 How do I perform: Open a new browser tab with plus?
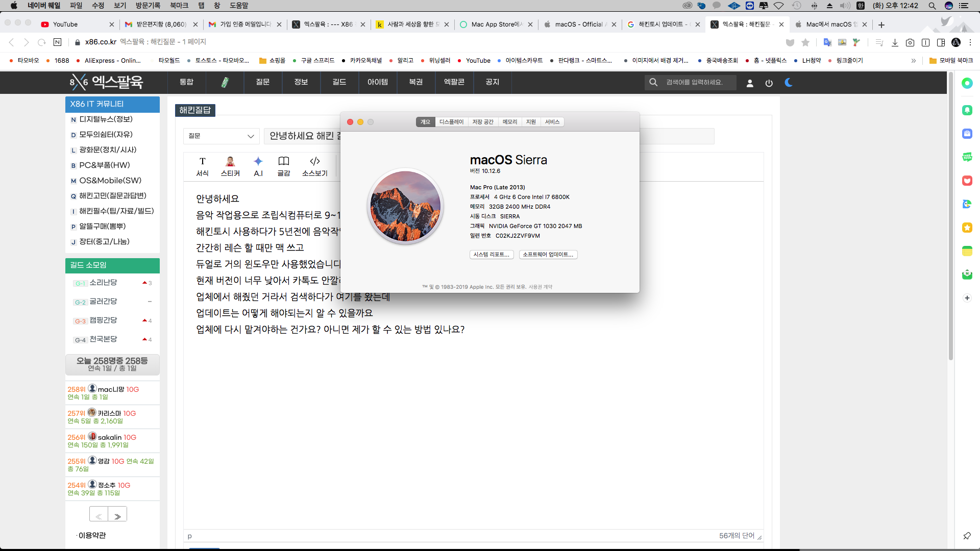(881, 24)
